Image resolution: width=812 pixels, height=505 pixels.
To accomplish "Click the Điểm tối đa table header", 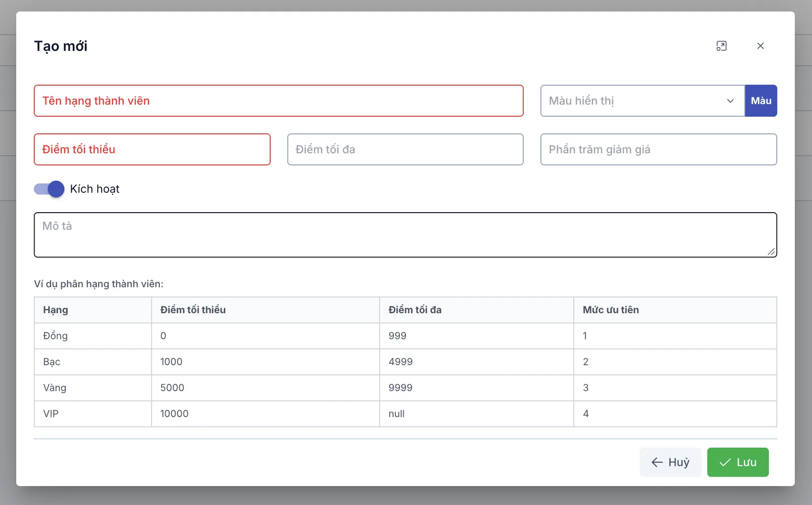I will click(477, 310).
